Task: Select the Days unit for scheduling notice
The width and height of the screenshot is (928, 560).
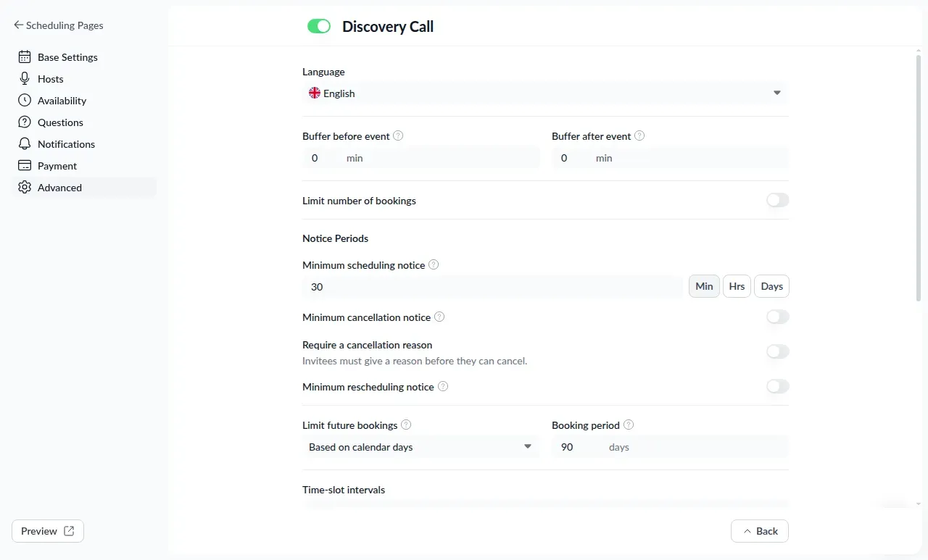Action: pyautogui.click(x=771, y=286)
